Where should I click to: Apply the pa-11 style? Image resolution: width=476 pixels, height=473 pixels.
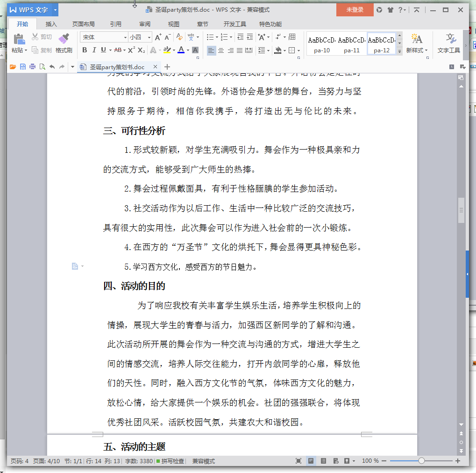[x=352, y=44]
